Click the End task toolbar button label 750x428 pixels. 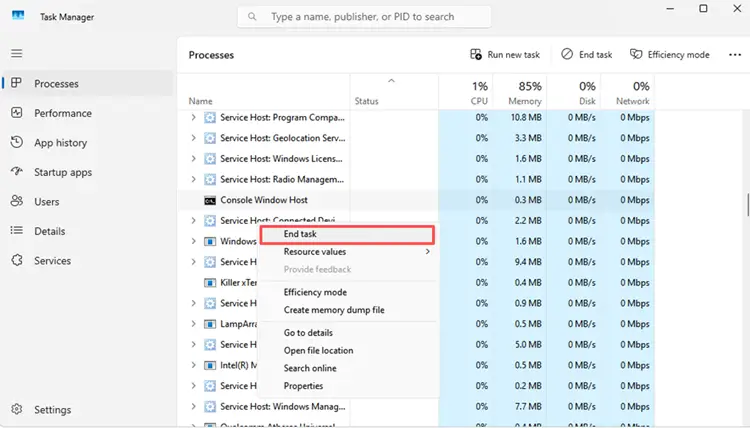pos(596,55)
